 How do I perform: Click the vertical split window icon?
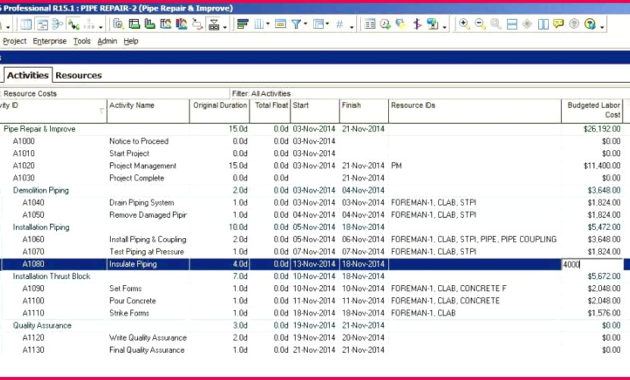(543, 25)
